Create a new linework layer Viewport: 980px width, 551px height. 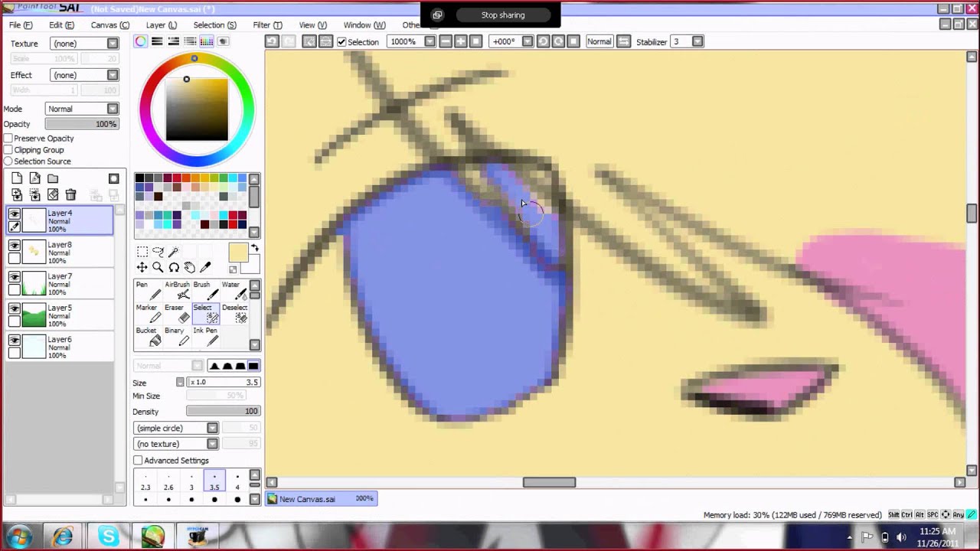tap(34, 178)
